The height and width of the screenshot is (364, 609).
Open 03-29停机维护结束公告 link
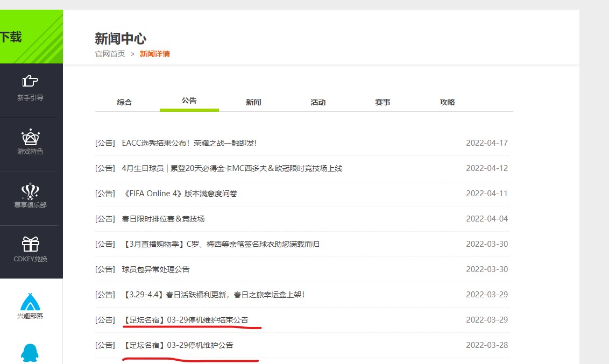[x=185, y=320]
